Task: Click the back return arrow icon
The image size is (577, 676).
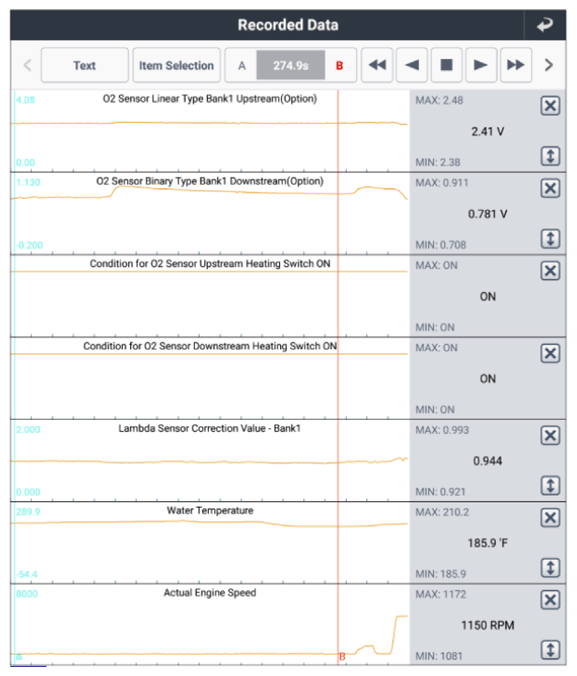Action: coord(545,25)
